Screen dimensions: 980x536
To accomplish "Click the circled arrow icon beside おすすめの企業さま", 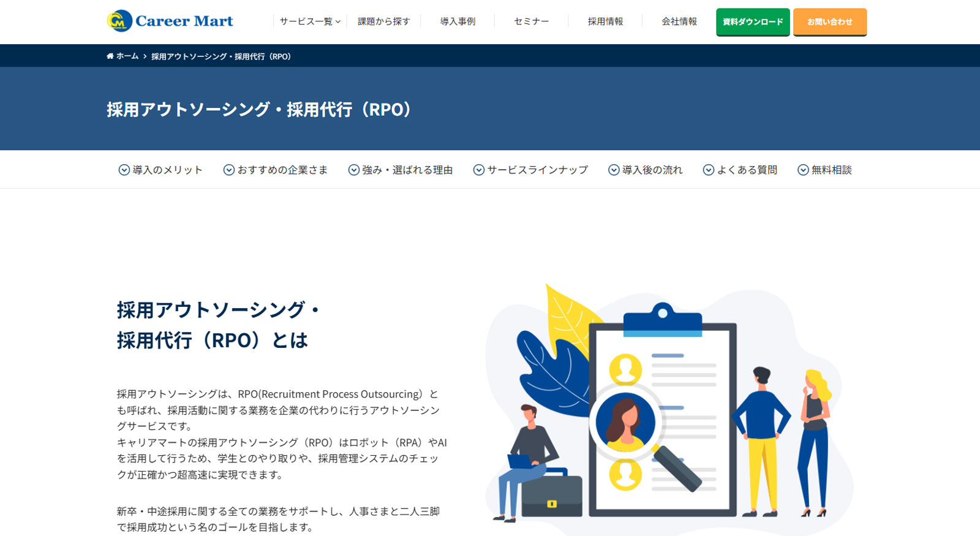I will click(229, 170).
